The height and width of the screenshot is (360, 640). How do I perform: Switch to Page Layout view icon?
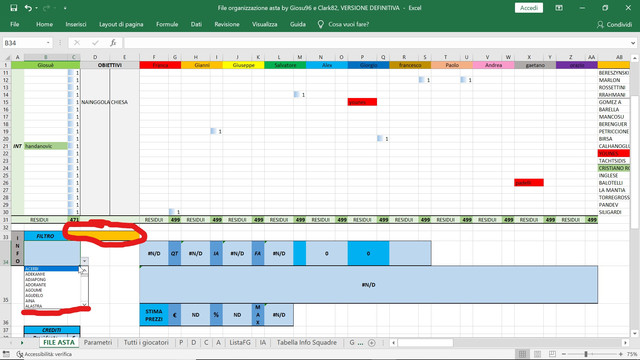(x=538, y=354)
